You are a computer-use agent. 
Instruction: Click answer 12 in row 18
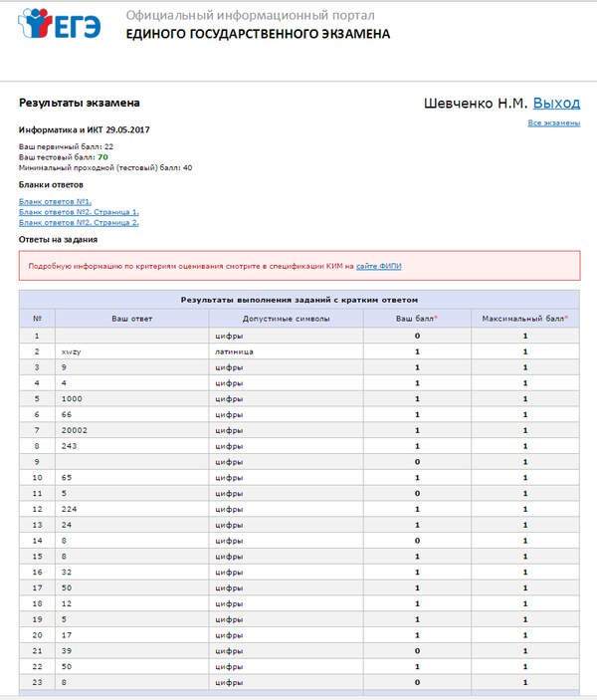click(67, 603)
